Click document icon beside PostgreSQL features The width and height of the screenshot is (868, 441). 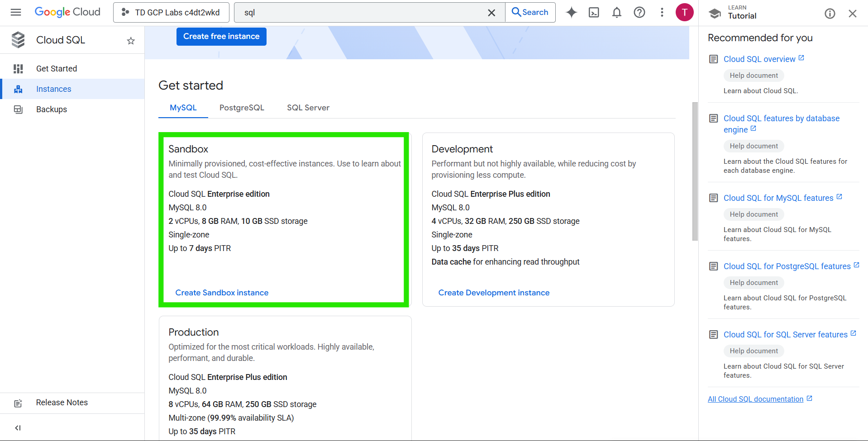click(x=714, y=266)
